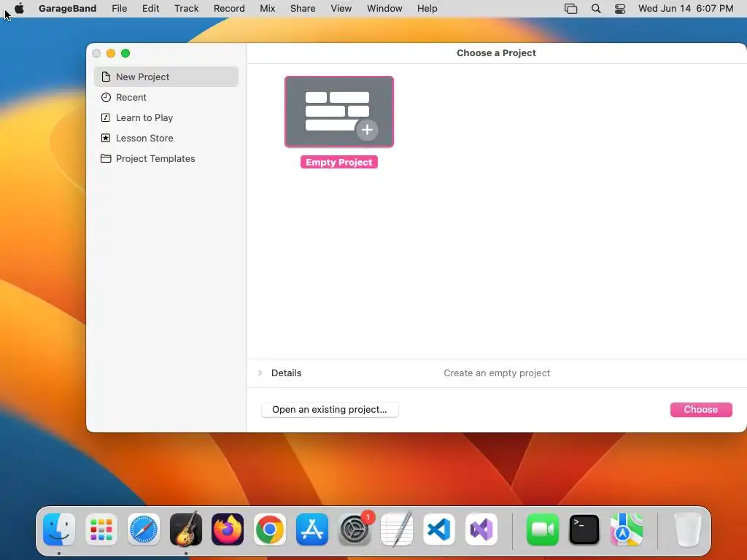Open the Window menu
This screenshot has width=747, height=560.
[x=384, y=9]
